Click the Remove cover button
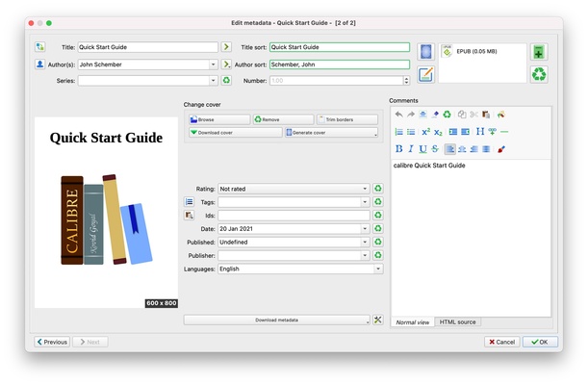Screen dimensions: 588x385 (x=283, y=119)
